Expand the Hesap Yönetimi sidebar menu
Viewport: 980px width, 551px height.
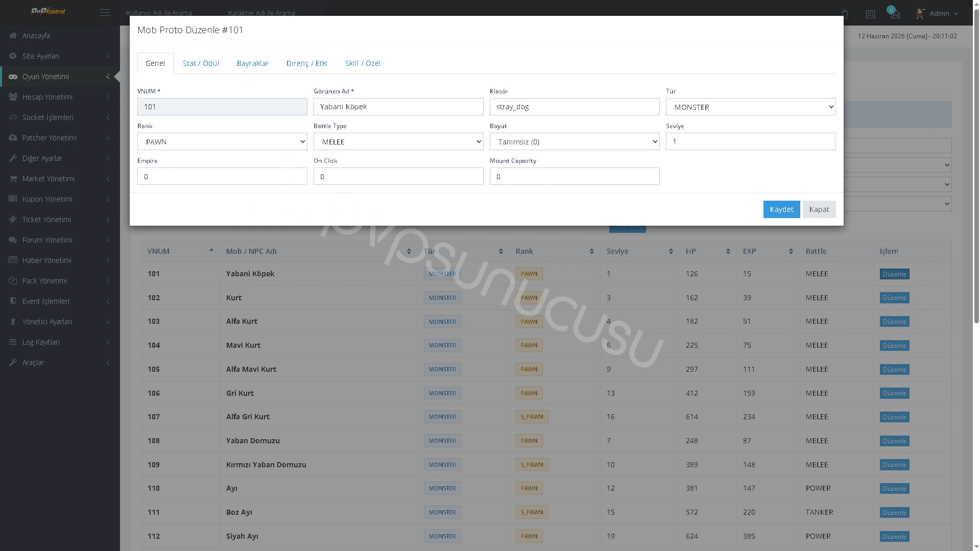[60, 97]
